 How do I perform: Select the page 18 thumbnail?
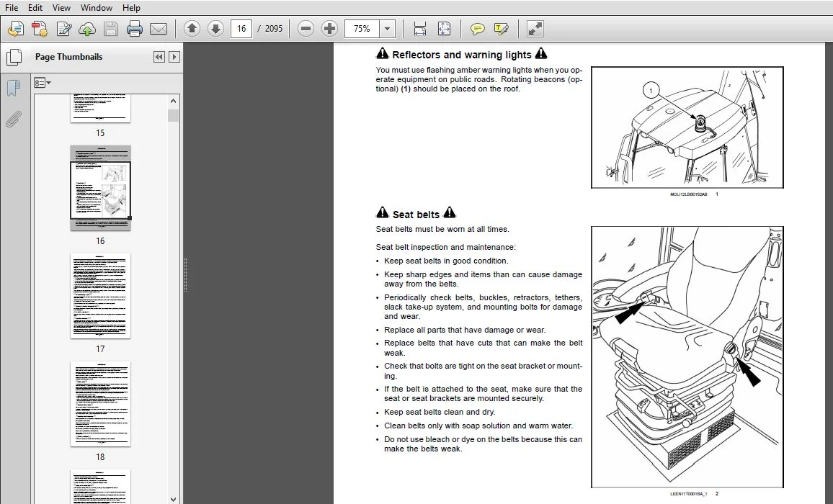point(100,404)
